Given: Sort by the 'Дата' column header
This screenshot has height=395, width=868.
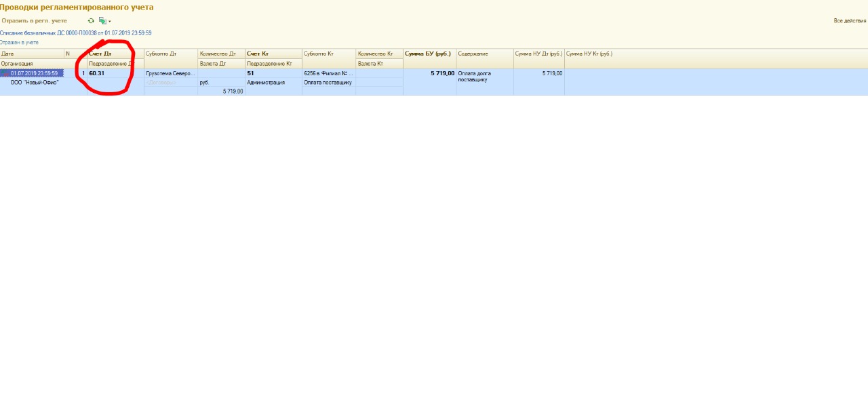Looking at the screenshot, I should (x=31, y=54).
